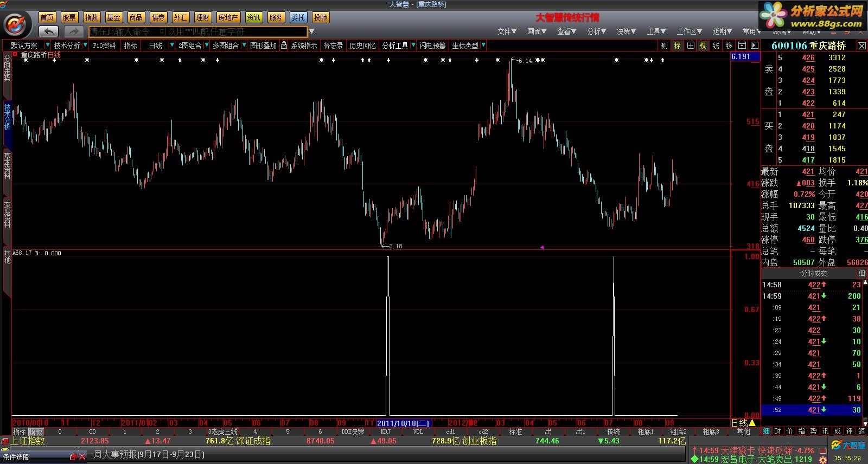Click the 移 move chart icon
868x464 pixels.
coord(729,46)
